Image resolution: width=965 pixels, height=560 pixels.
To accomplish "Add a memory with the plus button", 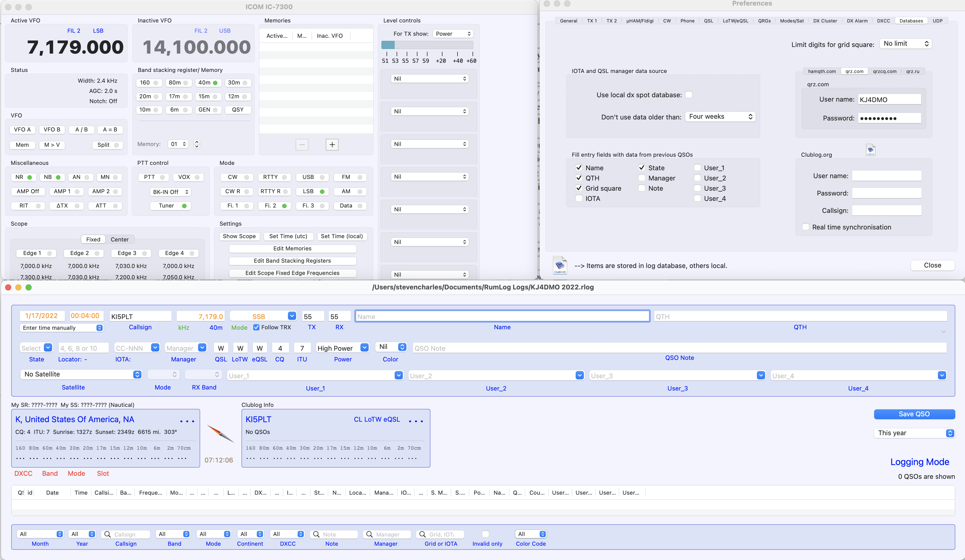I will tap(332, 145).
